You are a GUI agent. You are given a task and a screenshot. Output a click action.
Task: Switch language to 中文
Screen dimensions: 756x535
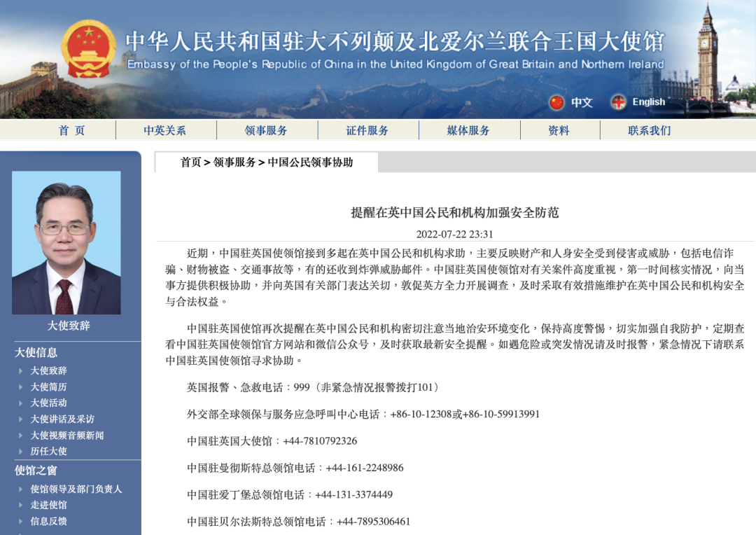click(x=582, y=102)
